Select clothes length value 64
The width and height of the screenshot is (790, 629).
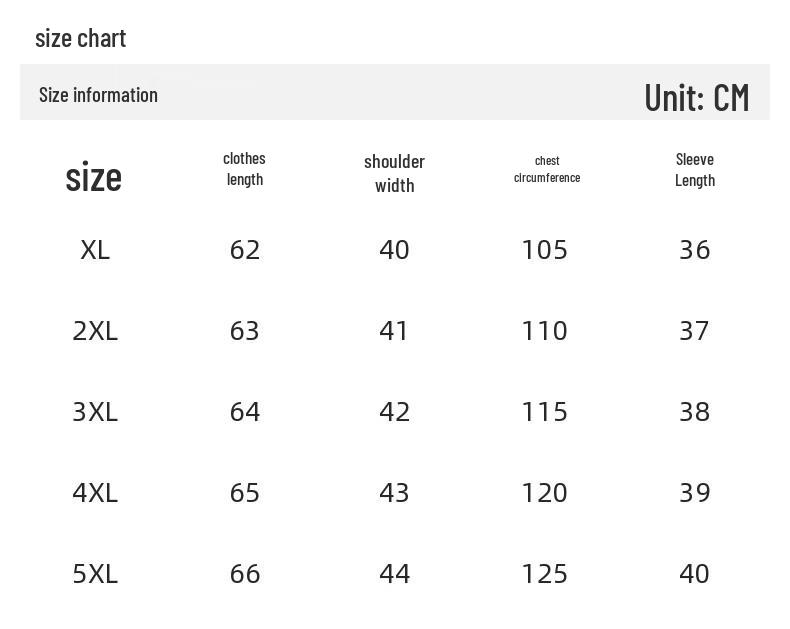[245, 412]
